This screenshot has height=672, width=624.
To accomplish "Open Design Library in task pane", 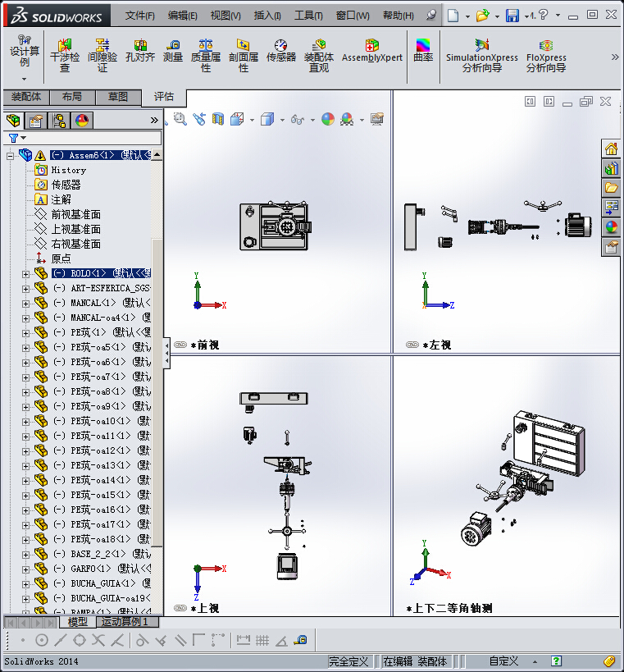I will tap(611, 168).
